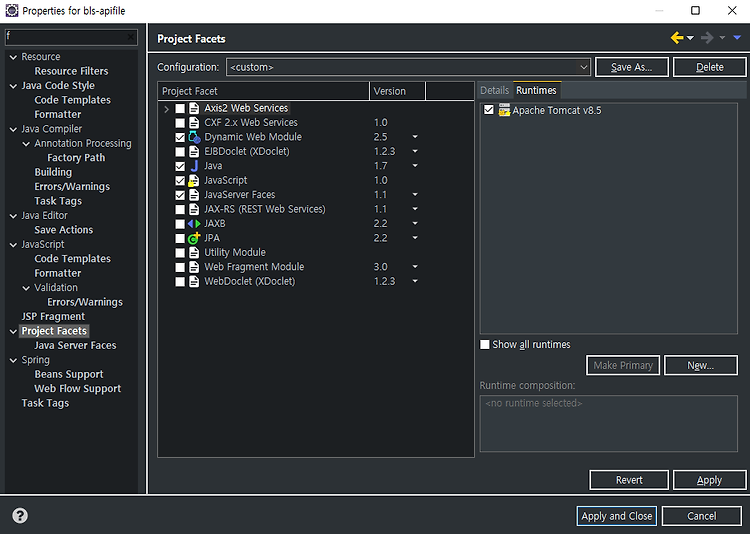Click the Dynamic Web Module globe icon

coord(194,137)
